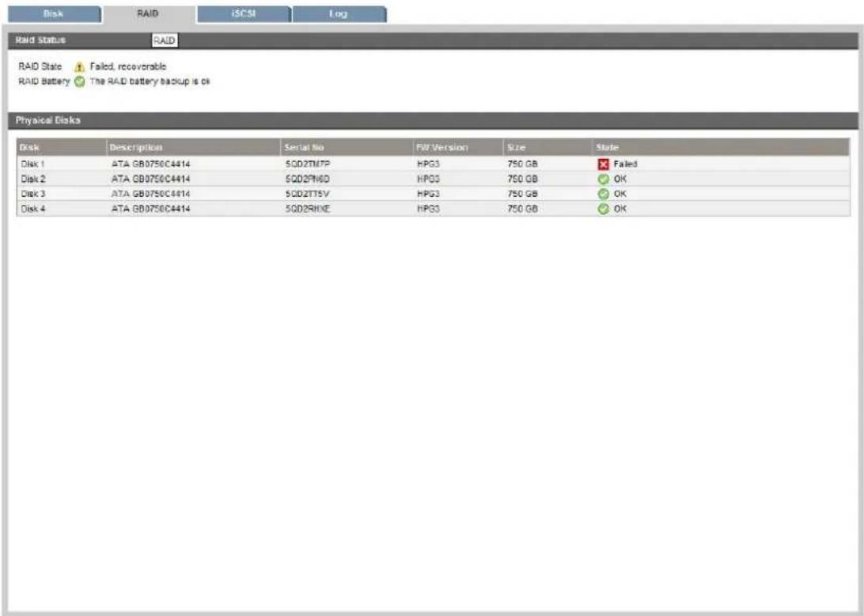The width and height of the screenshot is (864, 616).
Task: Click serial number 5QD2PN6D
Action: click(x=308, y=179)
